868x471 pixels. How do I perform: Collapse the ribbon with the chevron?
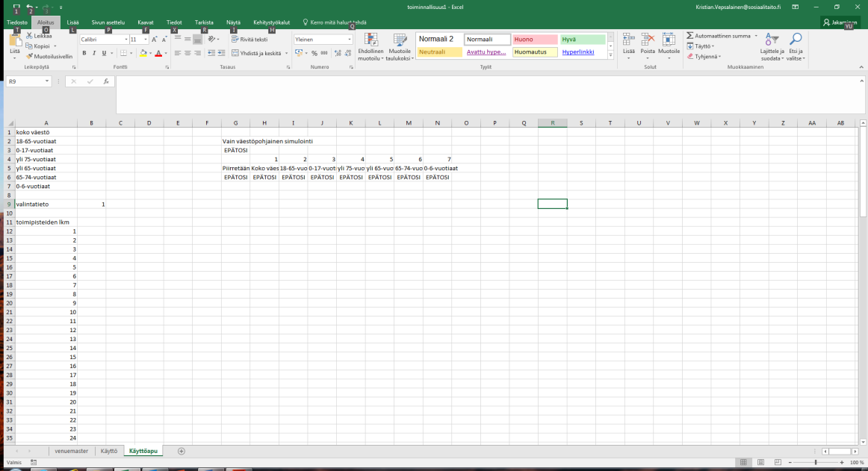(861, 67)
